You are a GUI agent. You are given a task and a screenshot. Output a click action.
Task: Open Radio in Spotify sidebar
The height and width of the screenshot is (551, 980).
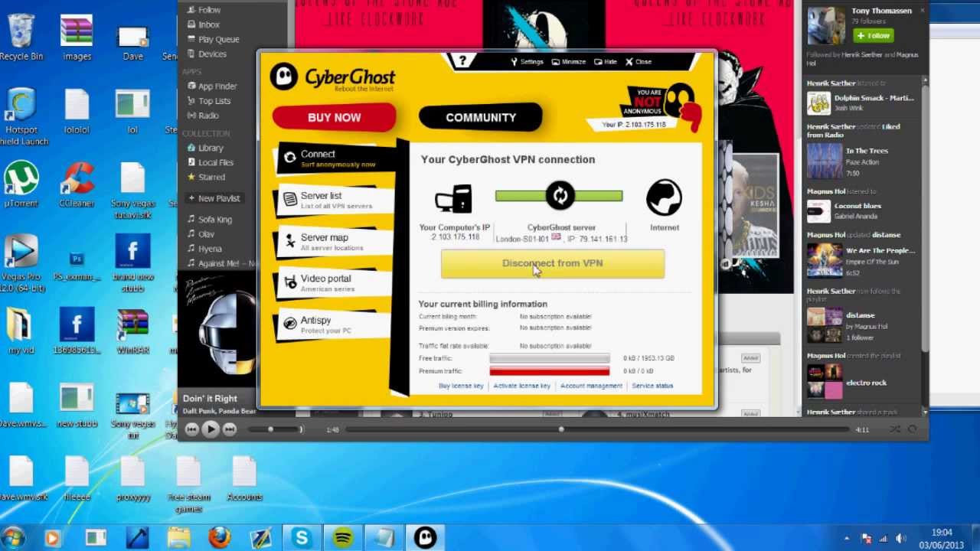(x=203, y=116)
